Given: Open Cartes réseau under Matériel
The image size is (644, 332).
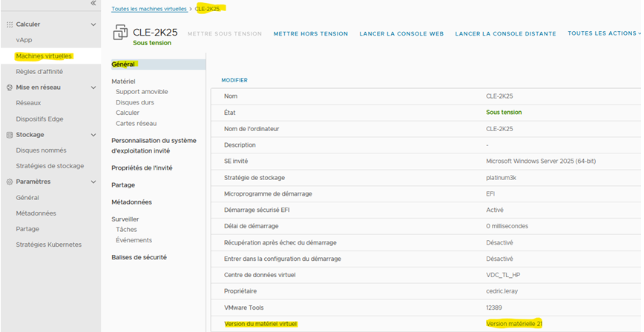Looking at the screenshot, I should [x=136, y=123].
